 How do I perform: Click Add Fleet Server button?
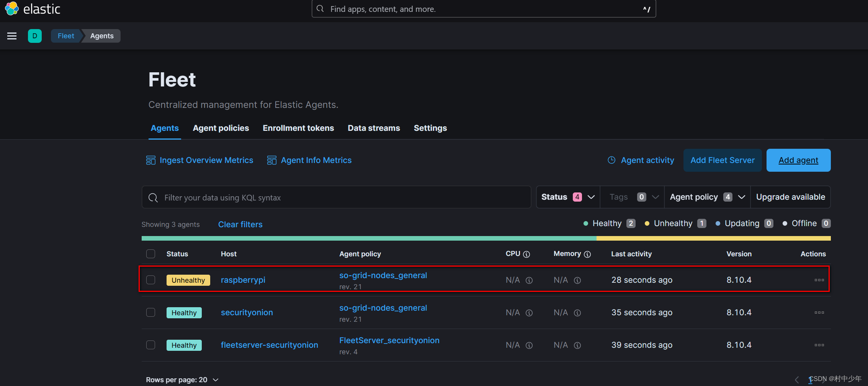pyautogui.click(x=723, y=160)
